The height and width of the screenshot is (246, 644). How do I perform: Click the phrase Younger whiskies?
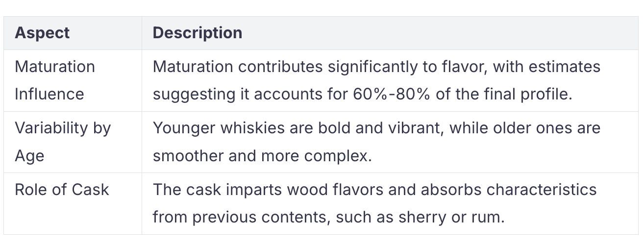[x=216, y=128]
